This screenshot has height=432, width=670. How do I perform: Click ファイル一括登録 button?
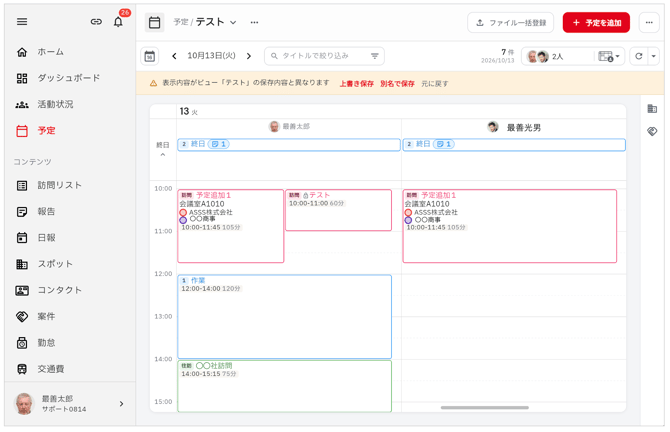click(511, 23)
